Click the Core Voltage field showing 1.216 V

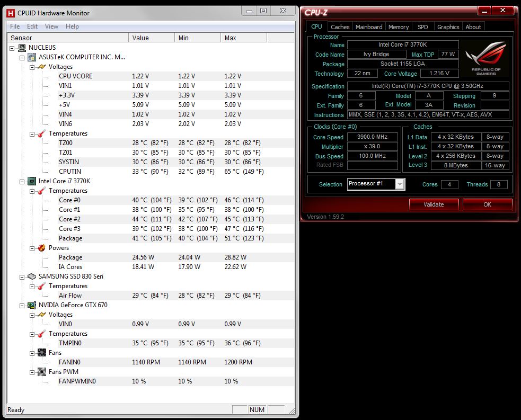pyautogui.click(x=439, y=74)
